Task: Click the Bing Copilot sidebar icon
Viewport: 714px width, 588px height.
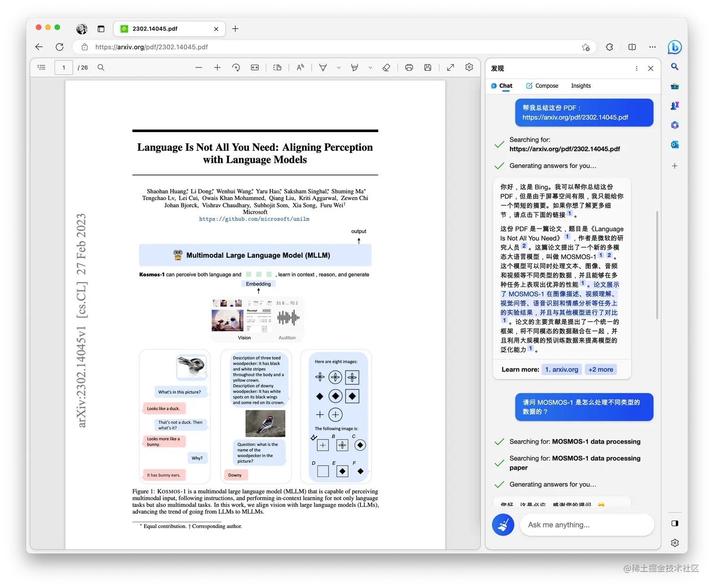Action: point(674,47)
